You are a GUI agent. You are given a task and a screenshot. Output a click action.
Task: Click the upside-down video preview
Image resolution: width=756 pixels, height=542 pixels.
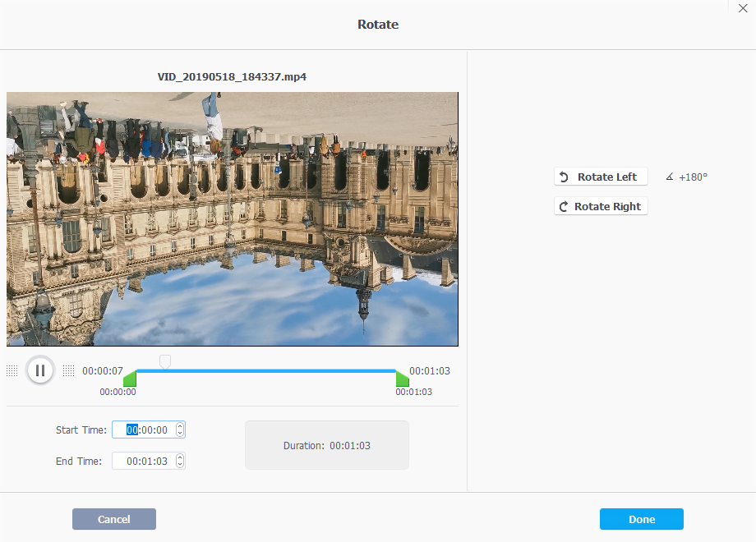(x=232, y=218)
